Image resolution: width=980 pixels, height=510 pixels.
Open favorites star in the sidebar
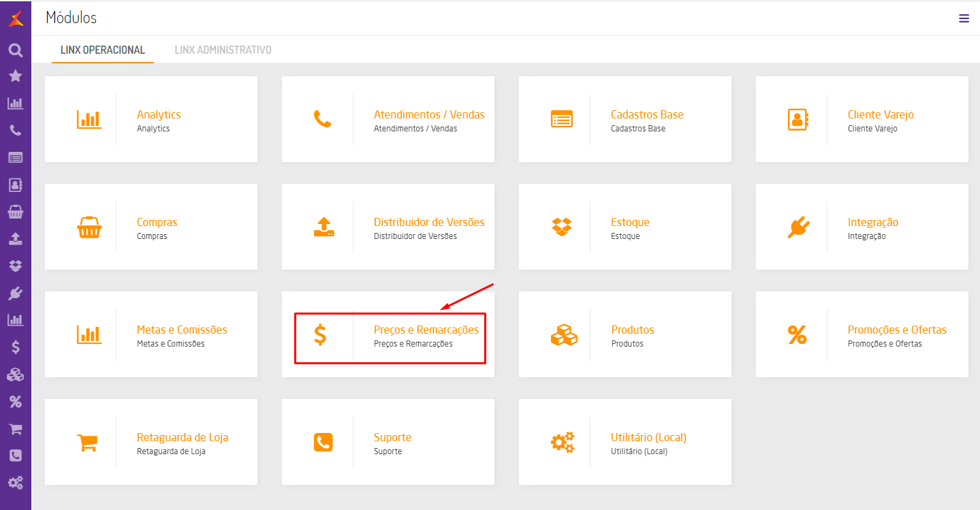[x=15, y=76]
